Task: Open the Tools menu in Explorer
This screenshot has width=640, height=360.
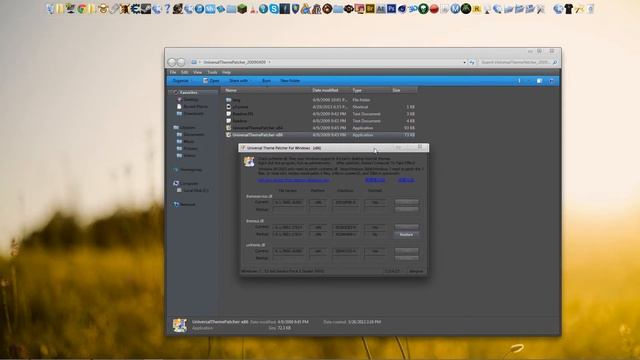Action: click(x=212, y=72)
